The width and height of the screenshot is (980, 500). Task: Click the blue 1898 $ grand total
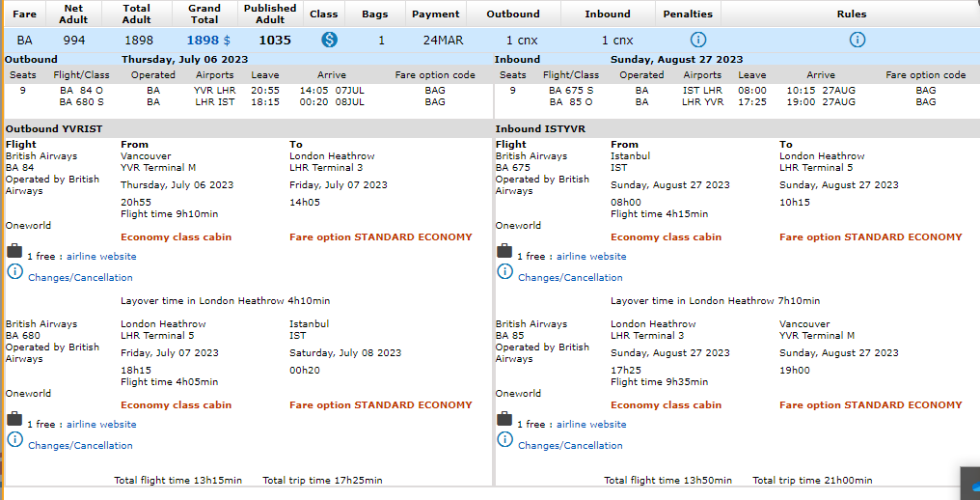pos(208,41)
